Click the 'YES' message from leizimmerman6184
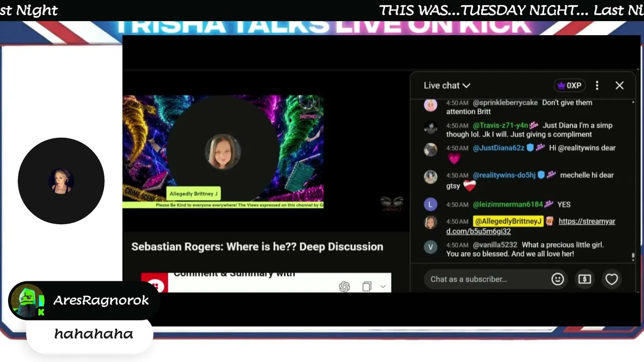644x362 pixels. tap(564, 204)
